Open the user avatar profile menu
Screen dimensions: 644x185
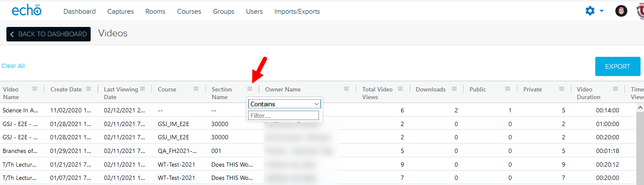point(621,11)
